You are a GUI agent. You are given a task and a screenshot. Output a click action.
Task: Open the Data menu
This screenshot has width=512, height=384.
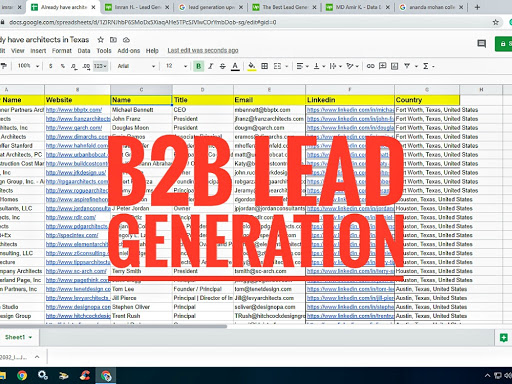pyautogui.click(x=84, y=51)
